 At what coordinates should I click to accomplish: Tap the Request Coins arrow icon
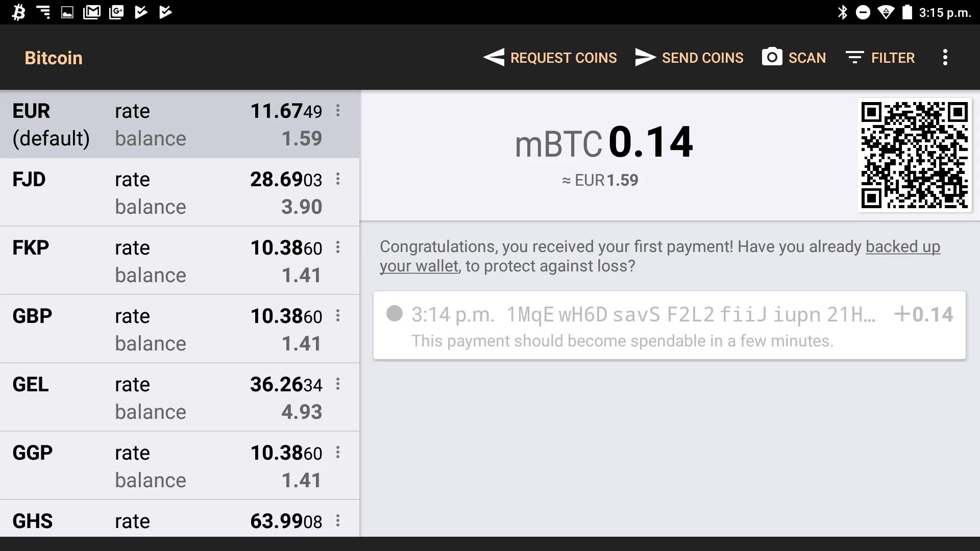494,57
